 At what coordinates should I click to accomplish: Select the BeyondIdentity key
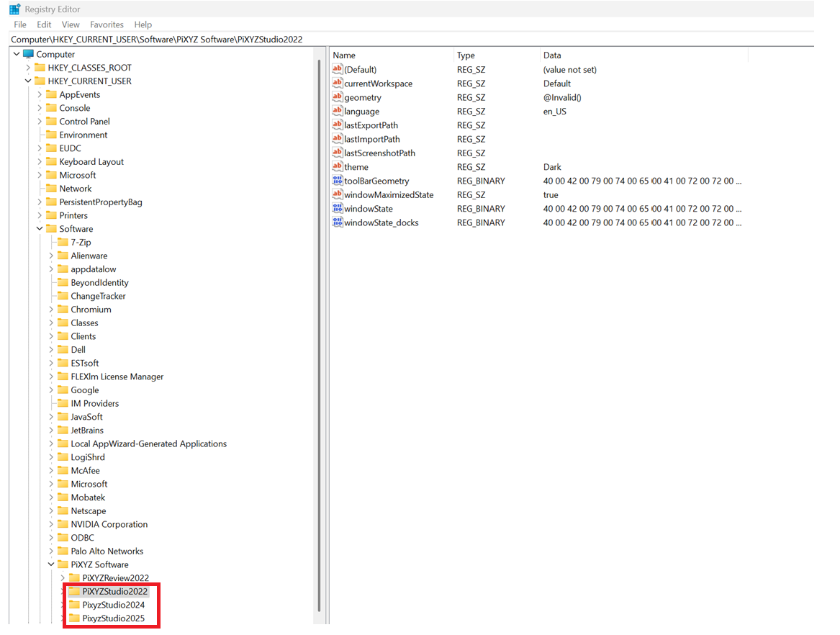pos(99,282)
